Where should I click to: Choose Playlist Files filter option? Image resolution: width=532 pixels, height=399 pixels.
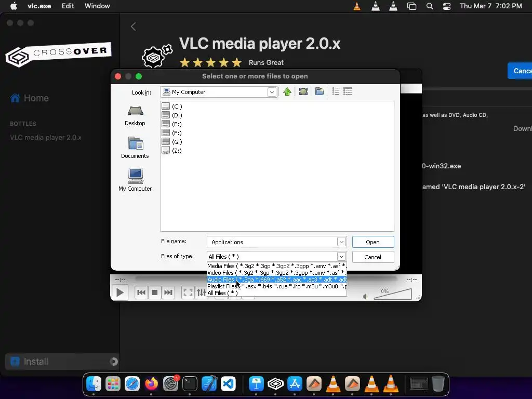(276, 286)
